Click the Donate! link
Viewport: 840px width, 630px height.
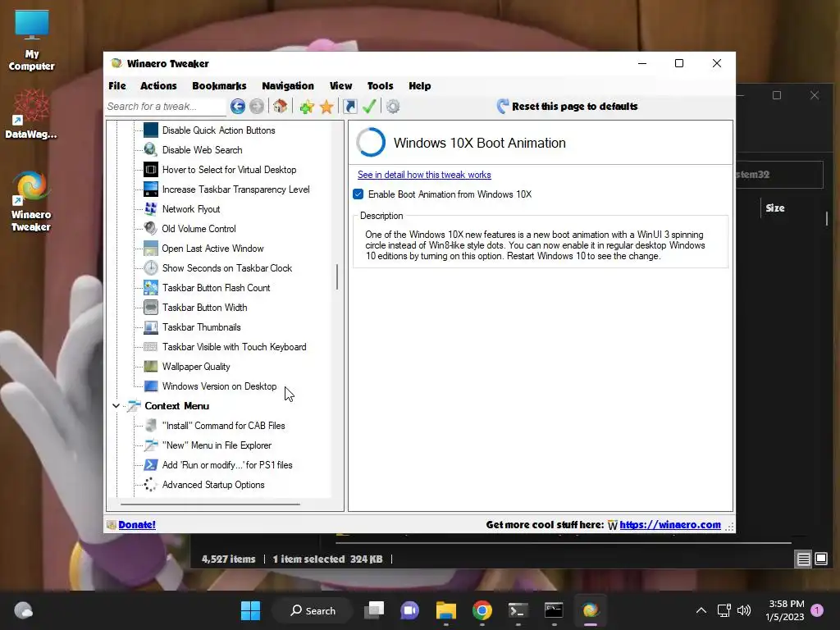137,525
